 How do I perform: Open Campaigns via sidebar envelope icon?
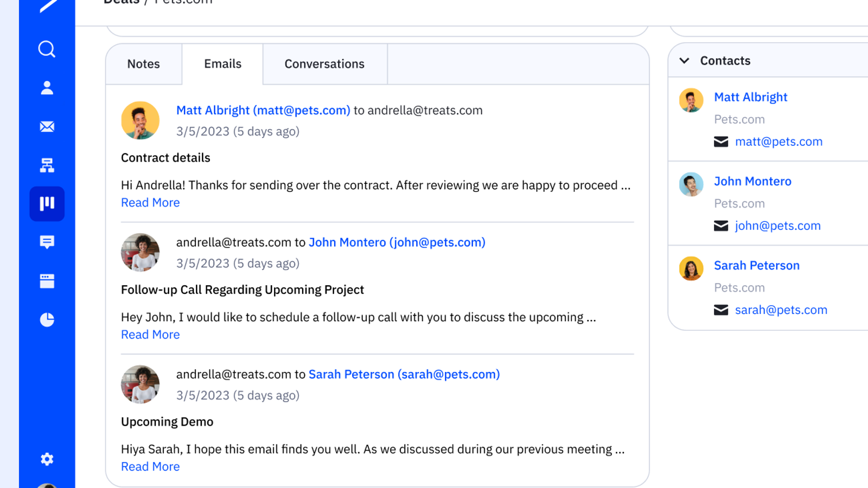[x=47, y=127]
